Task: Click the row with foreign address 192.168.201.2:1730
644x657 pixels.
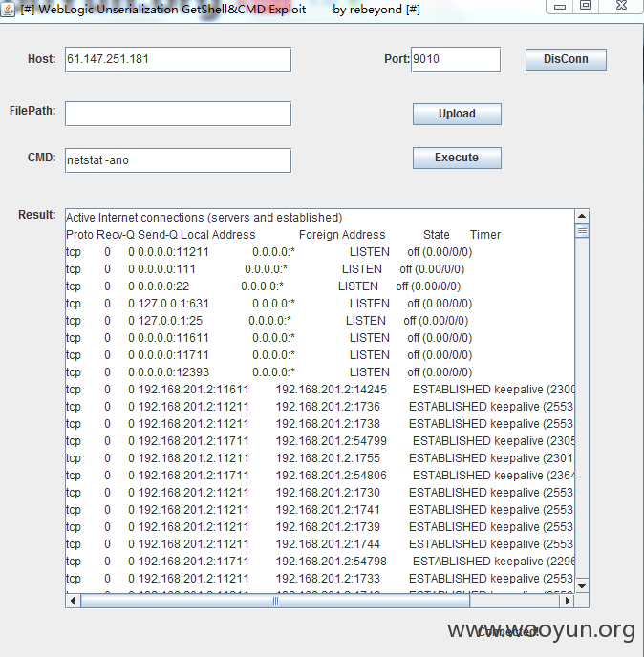Action: click(x=320, y=493)
